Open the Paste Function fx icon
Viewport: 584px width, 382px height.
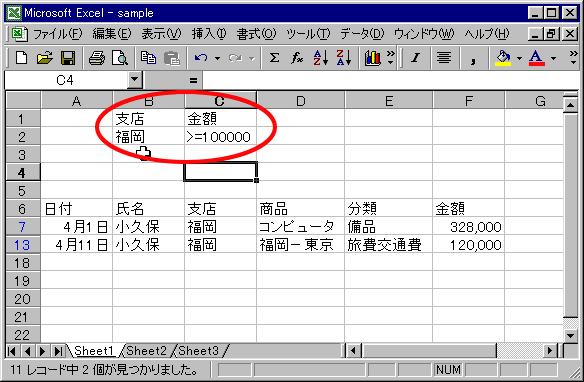pos(297,58)
